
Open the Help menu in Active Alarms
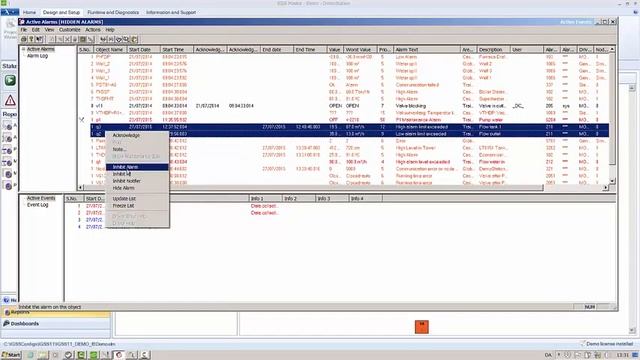(x=110, y=30)
